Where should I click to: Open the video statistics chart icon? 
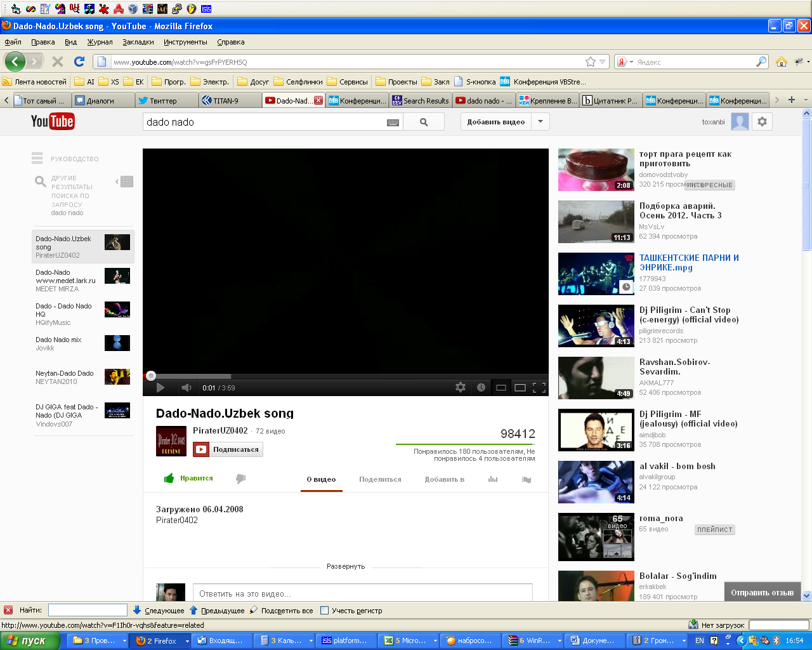click(x=493, y=479)
